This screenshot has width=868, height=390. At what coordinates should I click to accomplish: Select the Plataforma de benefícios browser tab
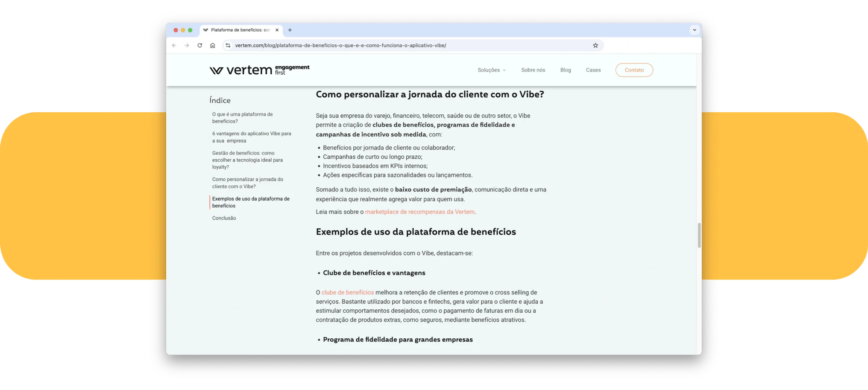click(240, 30)
